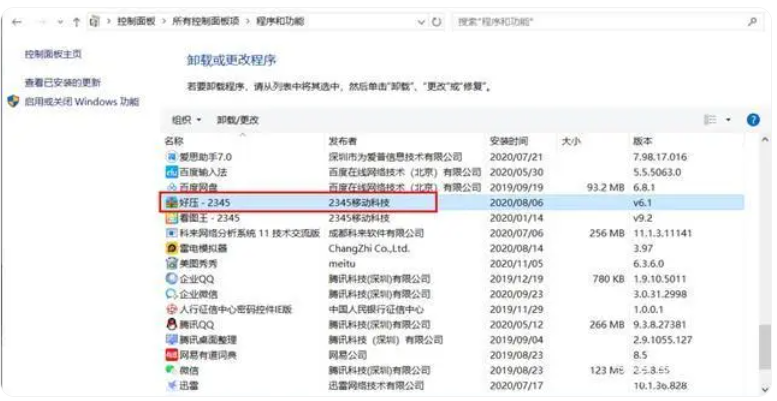Click the 爱思助手7.0 program icon

point(171,157)
